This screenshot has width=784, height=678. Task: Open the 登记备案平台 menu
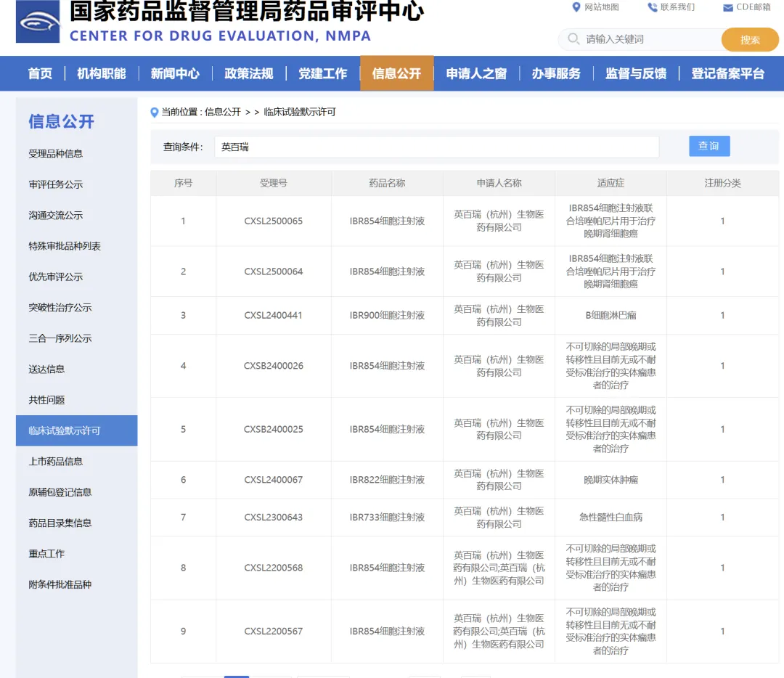coord(728,73)
